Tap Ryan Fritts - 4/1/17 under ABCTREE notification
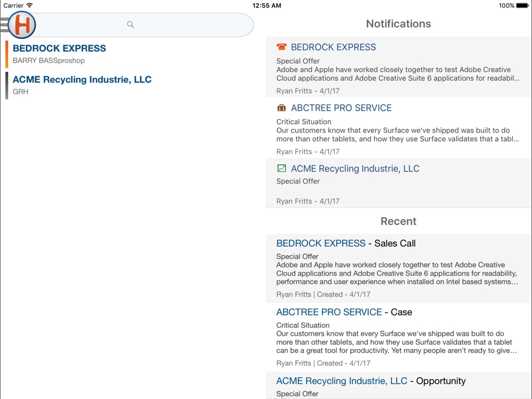This screenshot has height=399, width=532. 307,152
